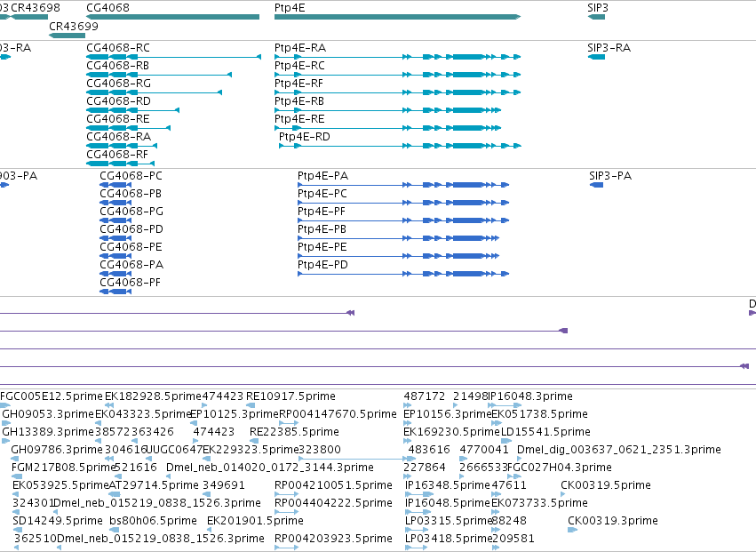Click the Ptp4E-RC transcript label

click(x=299, y=66)
